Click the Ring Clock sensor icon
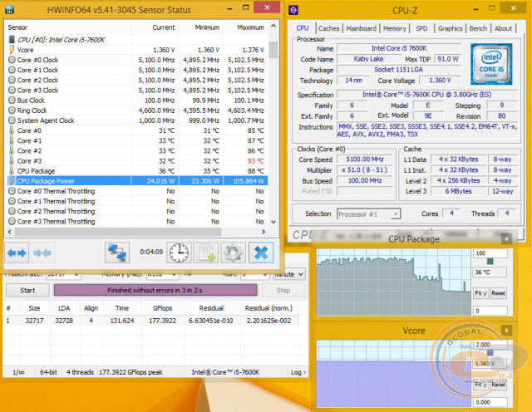Image resolution: width=532 pixels, height=412 pixels. 12,110
